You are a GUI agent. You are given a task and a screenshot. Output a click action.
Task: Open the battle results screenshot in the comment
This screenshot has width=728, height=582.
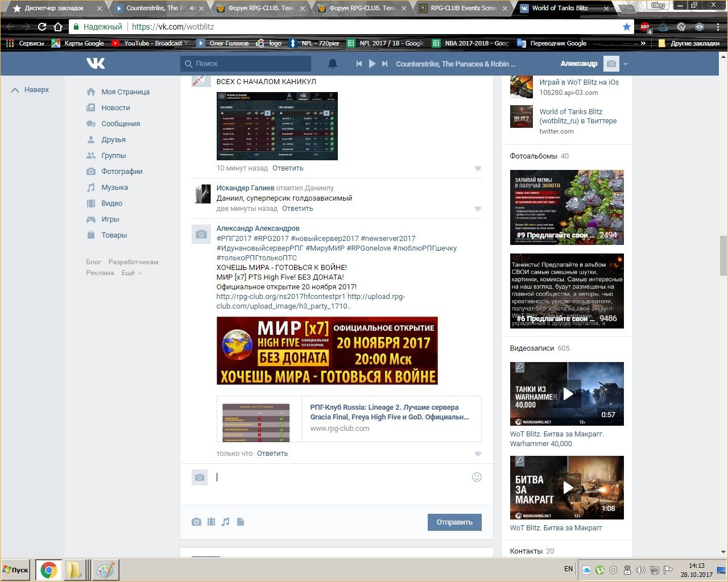coord(277,126)
